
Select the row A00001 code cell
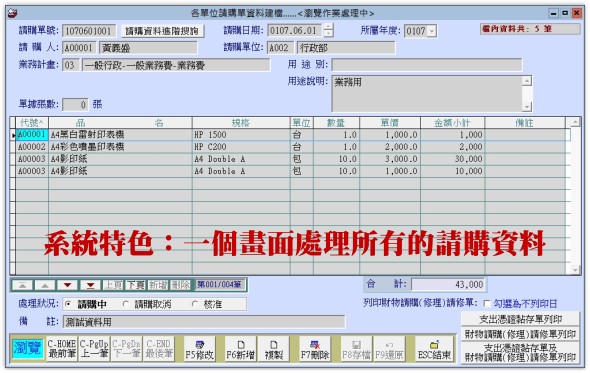32,135
